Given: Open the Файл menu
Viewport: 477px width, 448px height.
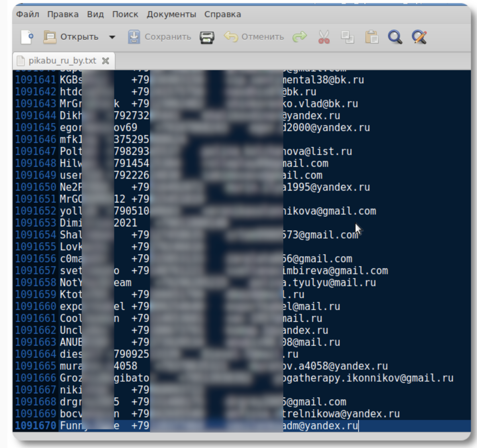Looking at the screenshot, I should tap(28, 14).
